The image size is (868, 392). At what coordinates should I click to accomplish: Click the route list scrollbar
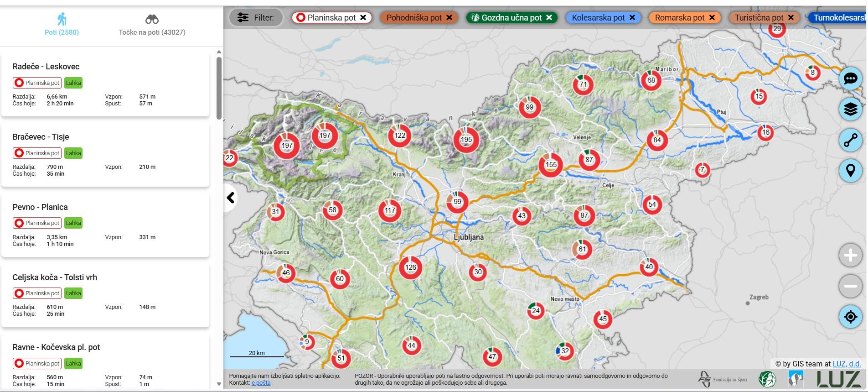pos(219,87)
